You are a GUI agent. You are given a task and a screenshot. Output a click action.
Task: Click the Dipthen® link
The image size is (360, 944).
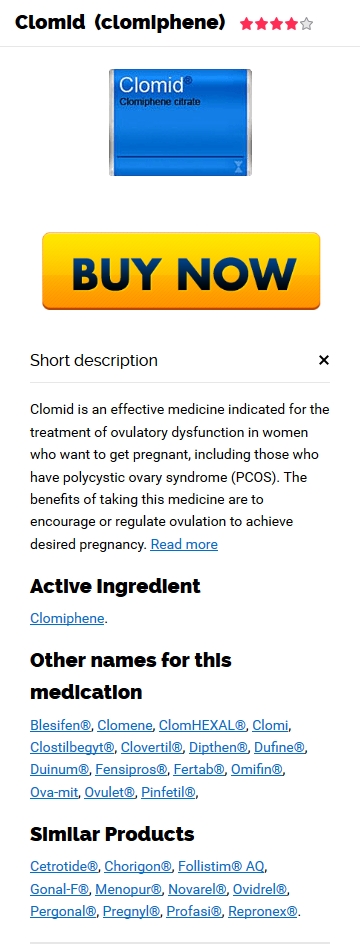pyautogui.click(x=218, y=747)
